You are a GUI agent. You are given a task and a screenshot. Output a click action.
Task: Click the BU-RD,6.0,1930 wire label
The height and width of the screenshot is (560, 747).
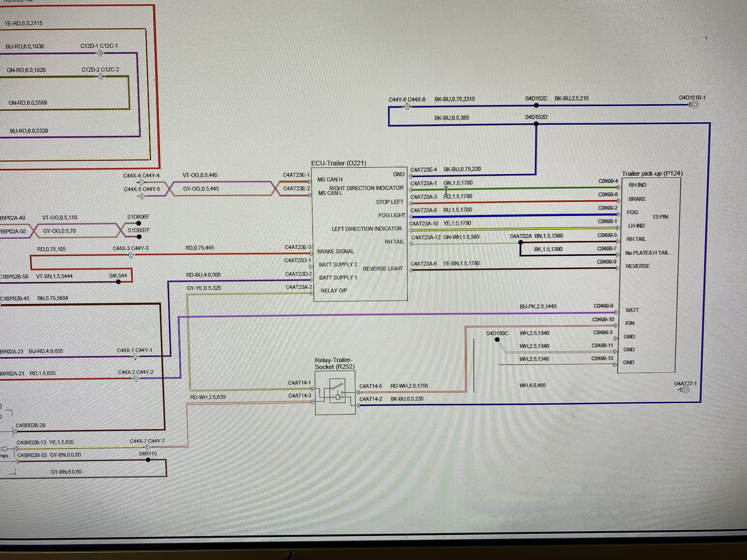(x=25, y=46)
